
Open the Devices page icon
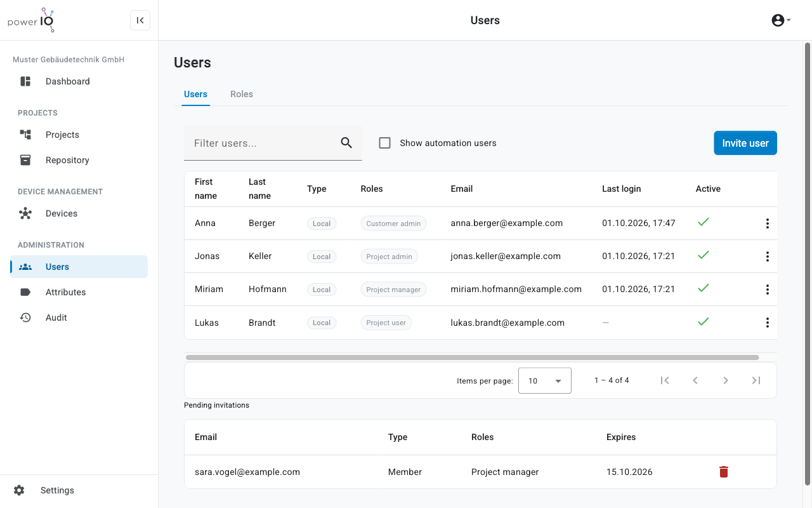25,213
